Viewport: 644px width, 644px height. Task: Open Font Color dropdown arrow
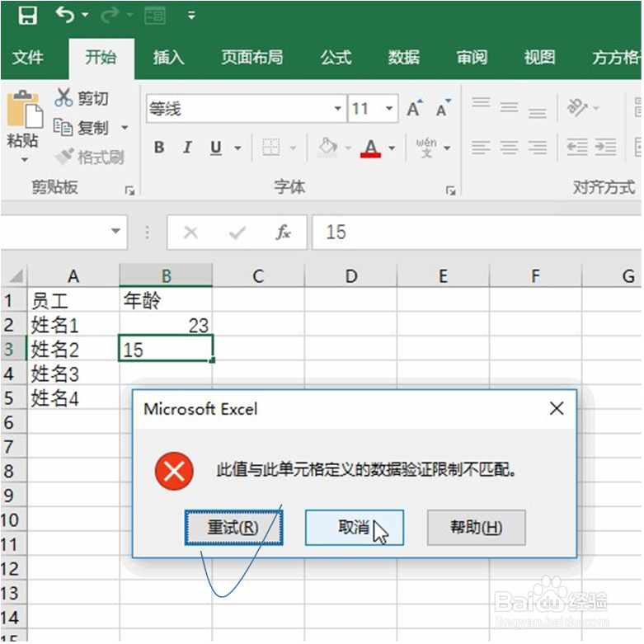tap(392, 148)
